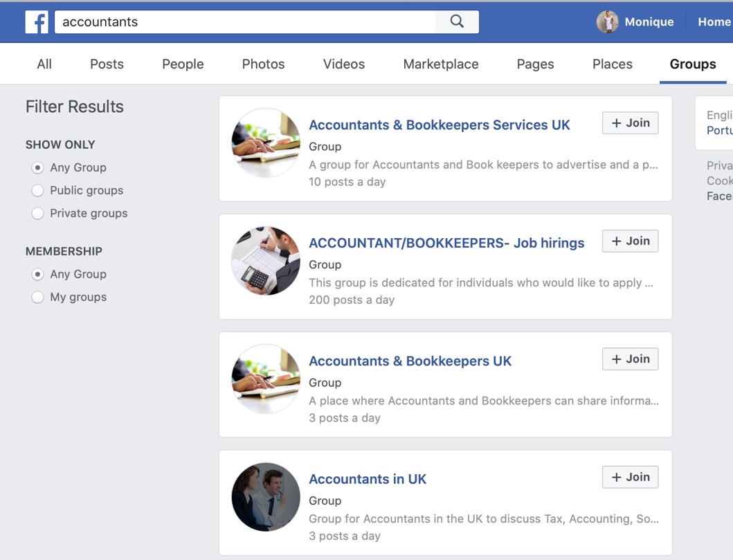Click description 'This group is dedicated for individuals'

[481, 283]
